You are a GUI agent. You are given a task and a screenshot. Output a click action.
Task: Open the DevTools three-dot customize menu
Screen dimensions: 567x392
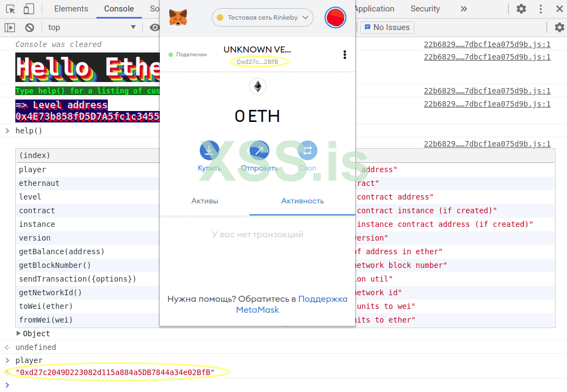[x=541, y=9]
